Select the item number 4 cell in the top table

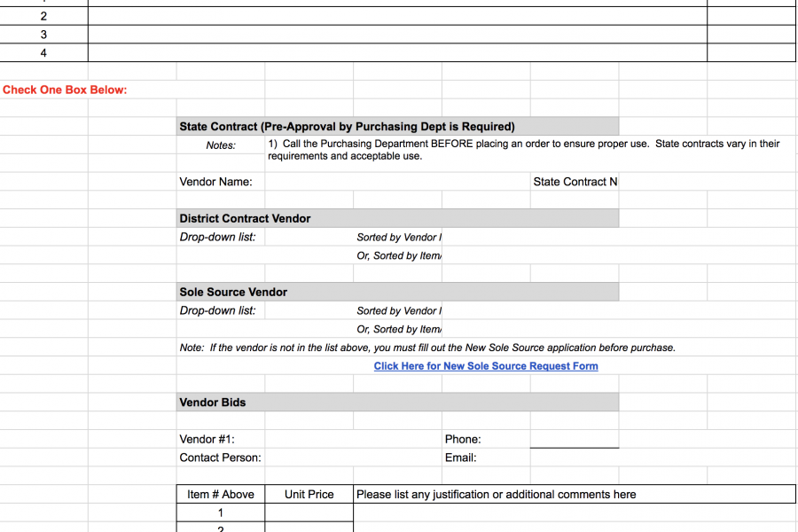[x=43, y=53]
